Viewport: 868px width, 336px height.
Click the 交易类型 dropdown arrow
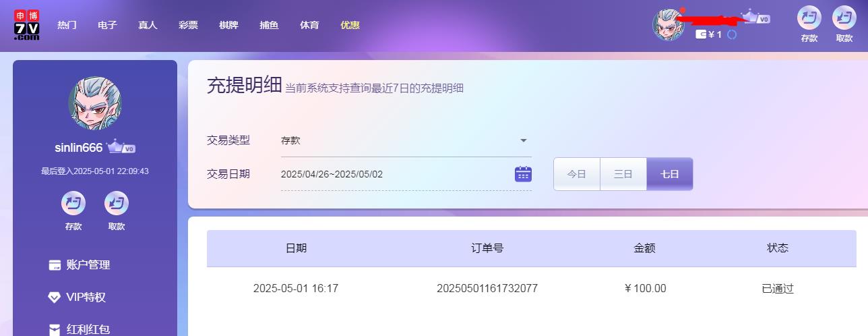524,140
